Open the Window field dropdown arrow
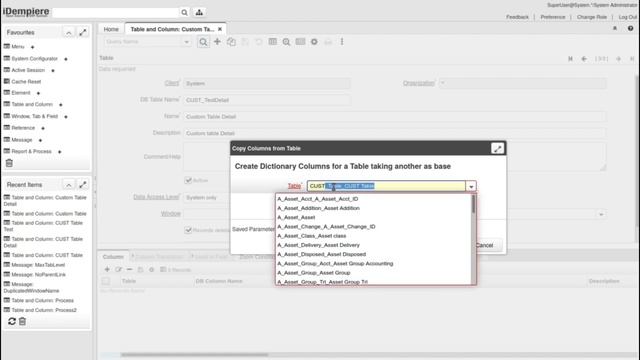 601,214
